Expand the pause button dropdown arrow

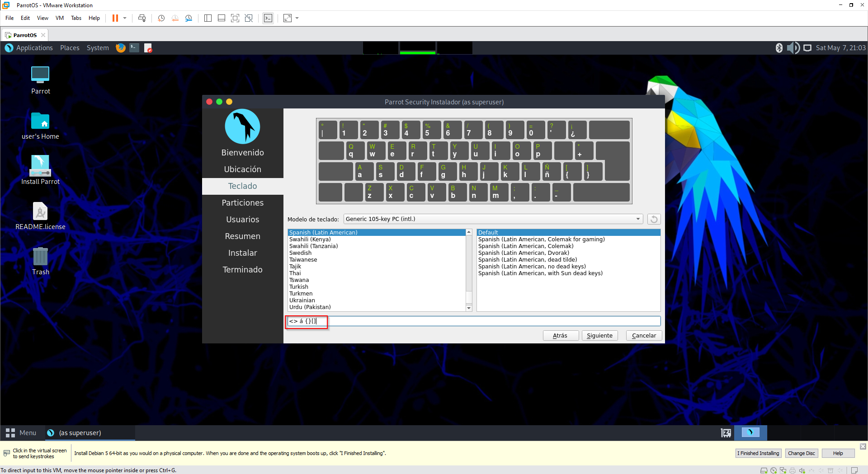(x=125, y=18)
